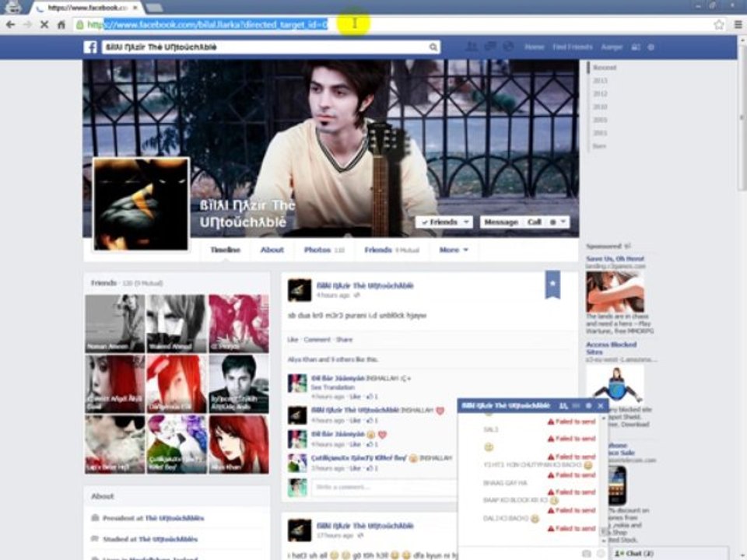Switch to the Timeline tab
This screenshot has height=560, width=747.
coord(226,250)
